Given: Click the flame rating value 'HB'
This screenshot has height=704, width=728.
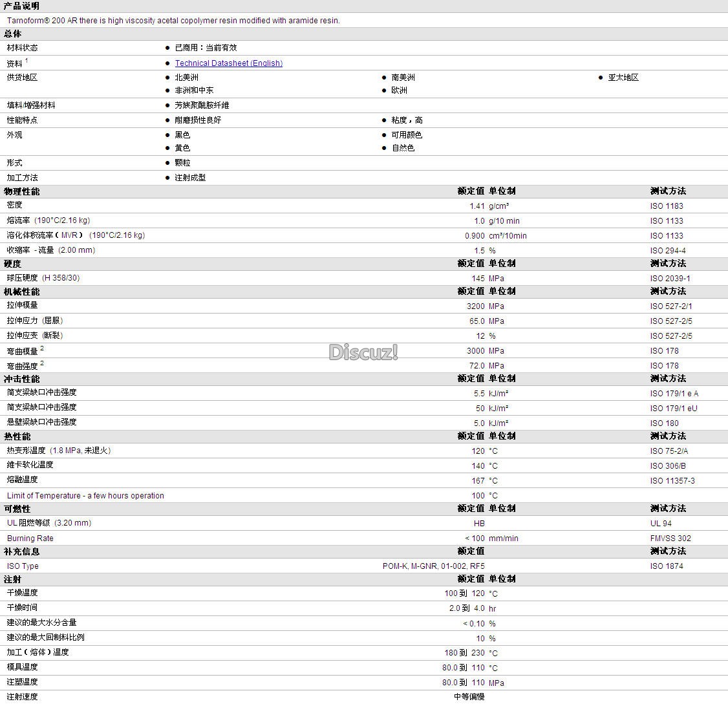Looking at the screenshot, I should point(479,524).
